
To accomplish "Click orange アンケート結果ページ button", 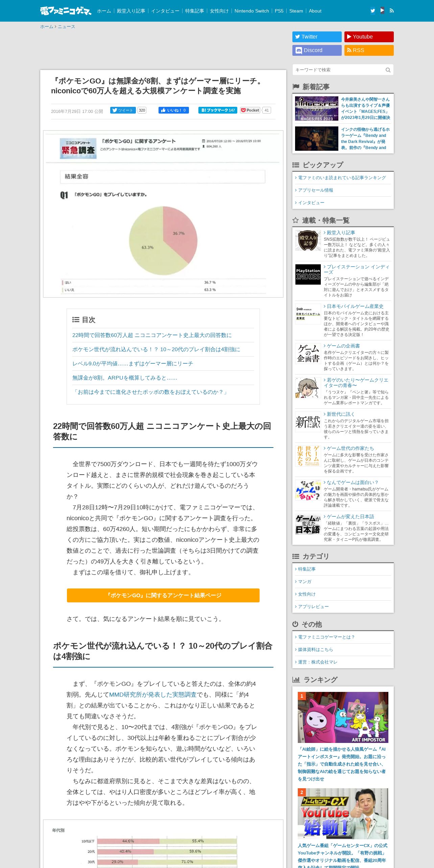I will click(163, 595).
